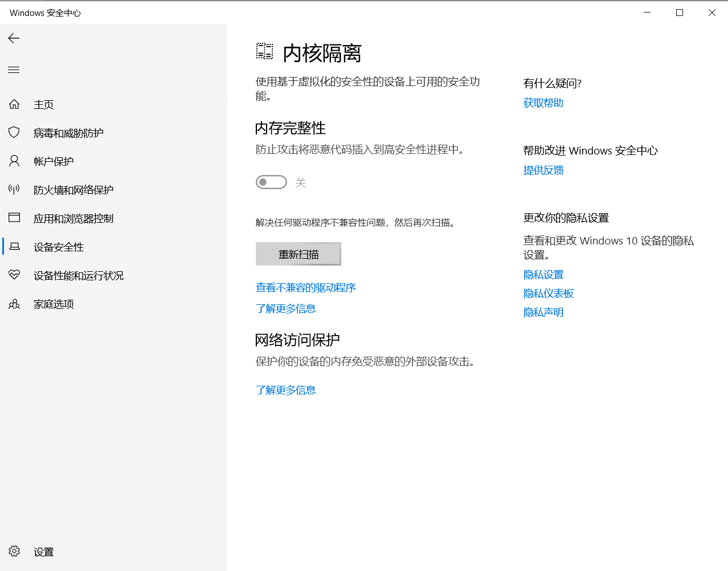Image resolution: width=728 pixels, height=571 pixels.
Task: Minimize the Windows 安全中心 window
Action: 647,13
